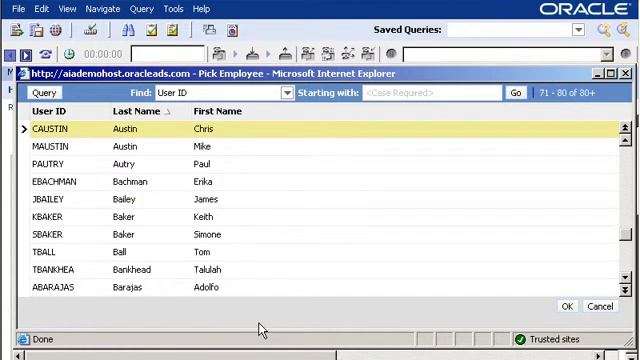Click the first magnifier icon beside Saved Queries
Screen dimensions: 640x360
point(604,30)
